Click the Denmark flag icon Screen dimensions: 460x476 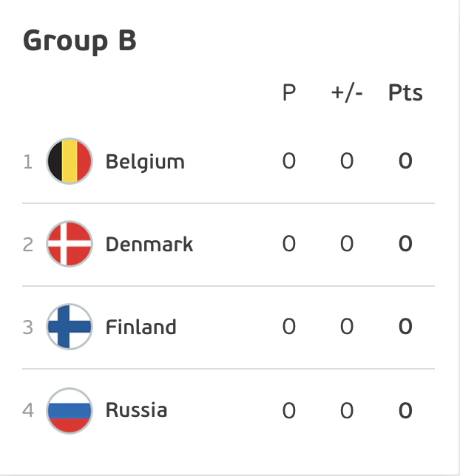[x=70, y=244]
